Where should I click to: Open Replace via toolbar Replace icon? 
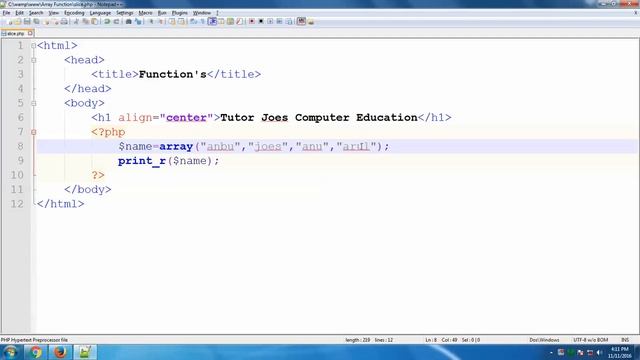(138, 21)
